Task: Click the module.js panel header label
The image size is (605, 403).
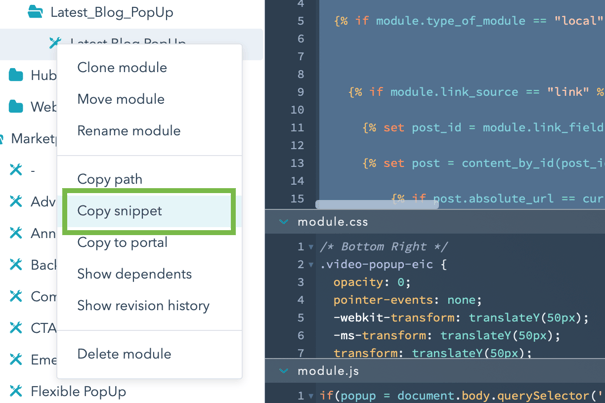Action: pos(328,371)
